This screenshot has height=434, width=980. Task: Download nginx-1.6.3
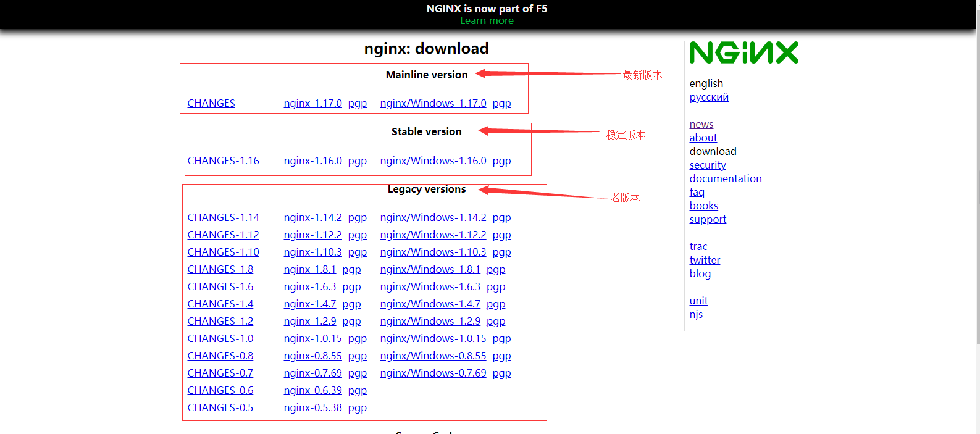(x=310, y=286)
